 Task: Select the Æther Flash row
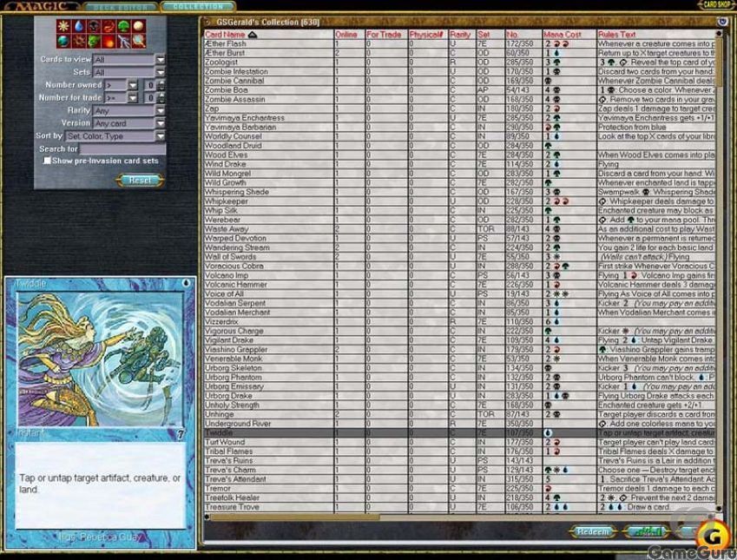[460, 43]
